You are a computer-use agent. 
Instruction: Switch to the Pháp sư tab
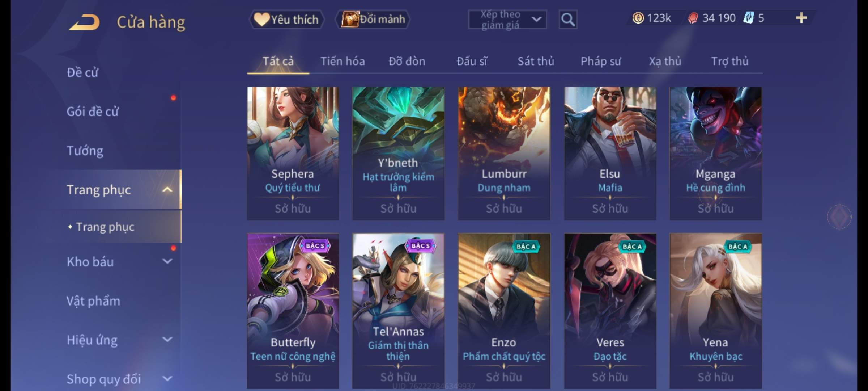(601, 61)
